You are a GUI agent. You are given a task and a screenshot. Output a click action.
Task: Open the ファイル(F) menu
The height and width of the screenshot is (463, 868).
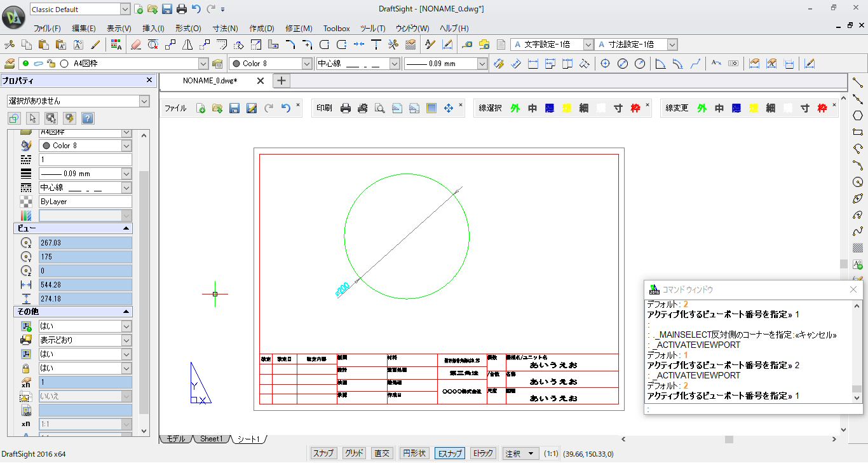(x=47, y=29)
